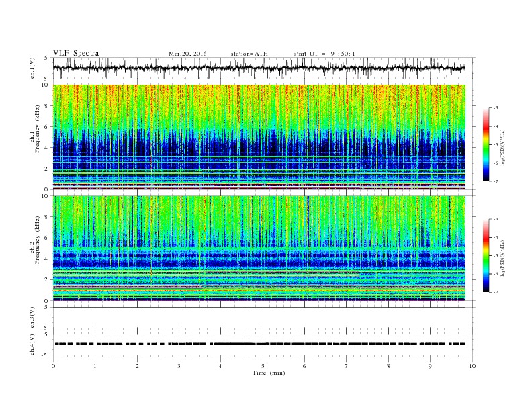Click the ch.1 spectrogram panel

pos(259,136)
